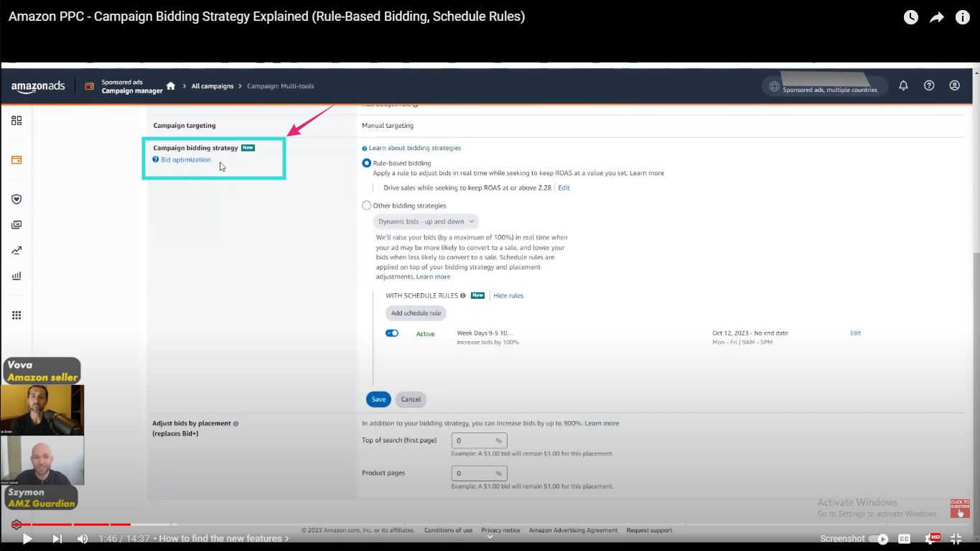The height and width of the screenshot is (551, 980).
Task: Go to All campaigns in the breadcrumb
Action: [x=213, y=86]
